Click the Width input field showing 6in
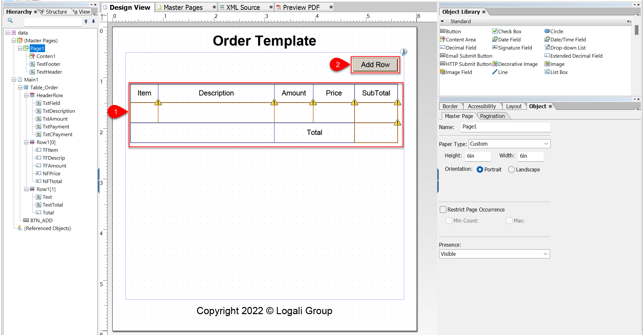The image size is (644, 335). pyautogui.click(x=530, y=156)
